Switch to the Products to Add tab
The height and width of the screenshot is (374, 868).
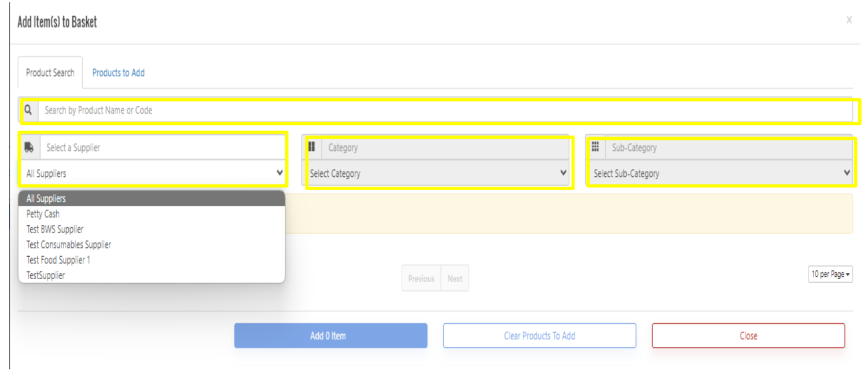pyautogui.click(x=118, y=73)
